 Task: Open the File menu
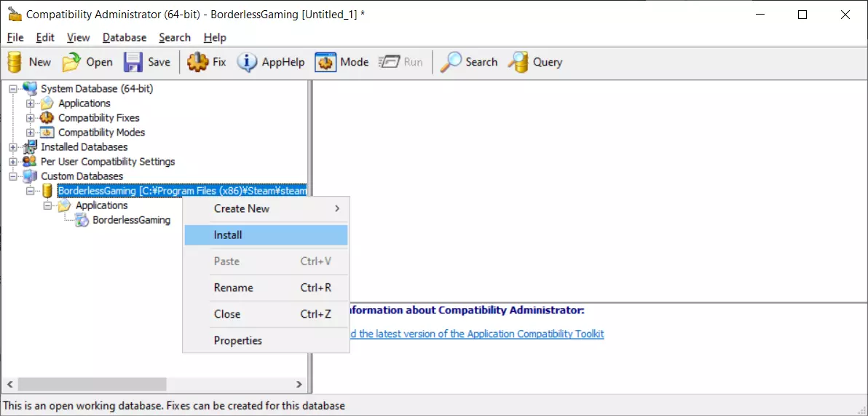(x=15, y=38)
